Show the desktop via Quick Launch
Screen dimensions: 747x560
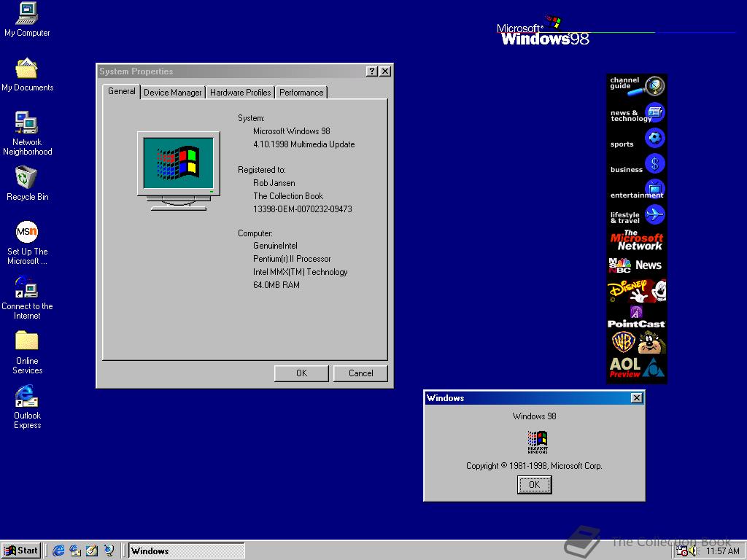[93, 551]
